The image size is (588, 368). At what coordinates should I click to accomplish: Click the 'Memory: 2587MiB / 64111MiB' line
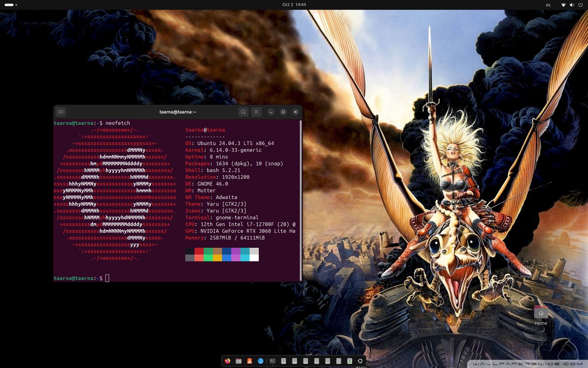(225, 238)
